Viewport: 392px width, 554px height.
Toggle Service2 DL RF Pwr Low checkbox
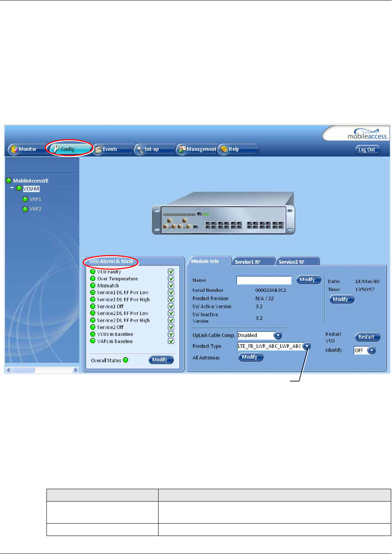coord(171,313)
